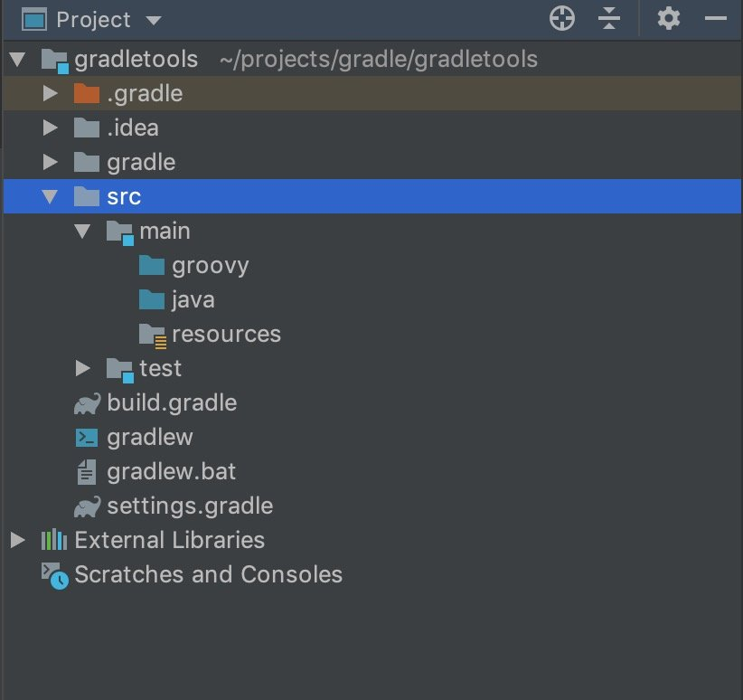This screenshot has width=743, height=700.
Task: Click the locate/select opened file crosshair icon
Action: click(x=562, y=19)
